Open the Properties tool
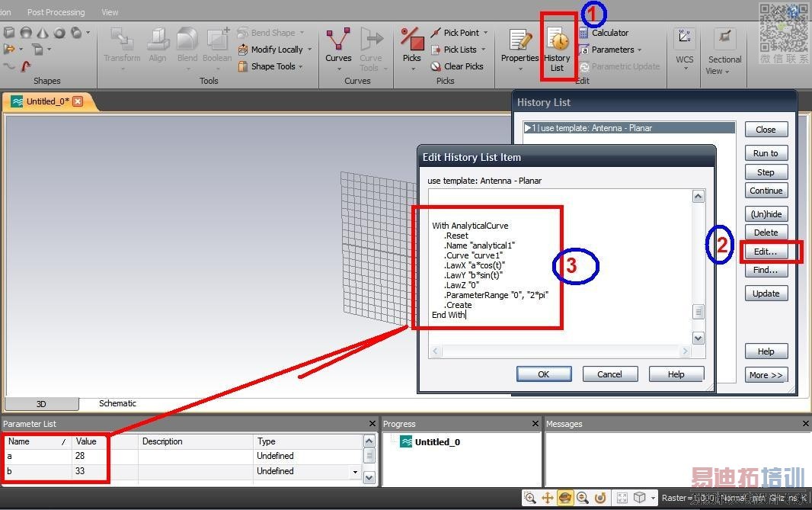 coord(519,48)
